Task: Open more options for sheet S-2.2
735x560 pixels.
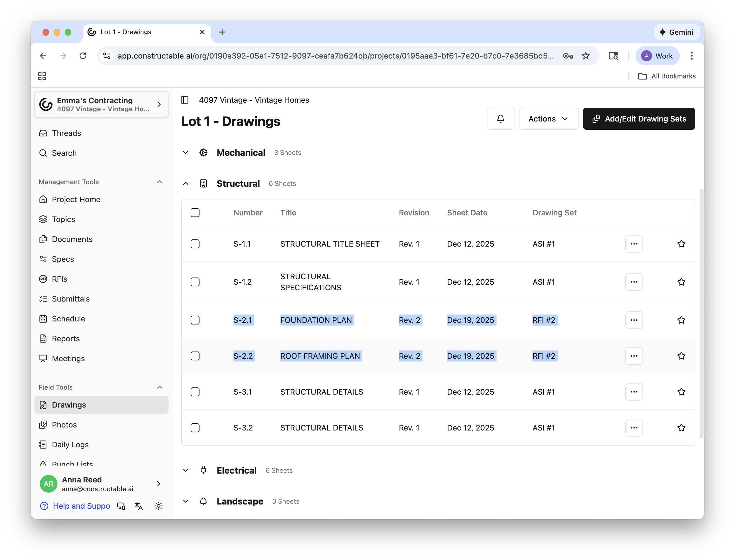Action: pos(634,356)
